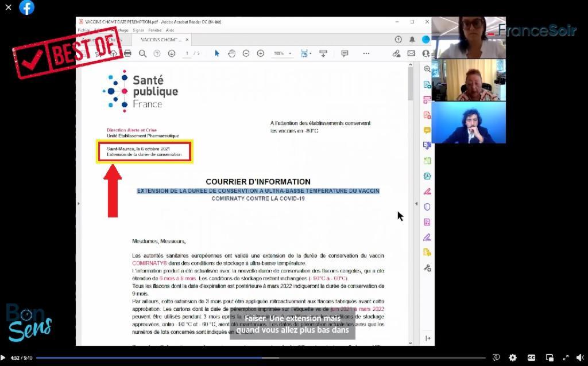Play the video
Image resolution: width=588 pixels, height=366 pixels.
(3, 358)
